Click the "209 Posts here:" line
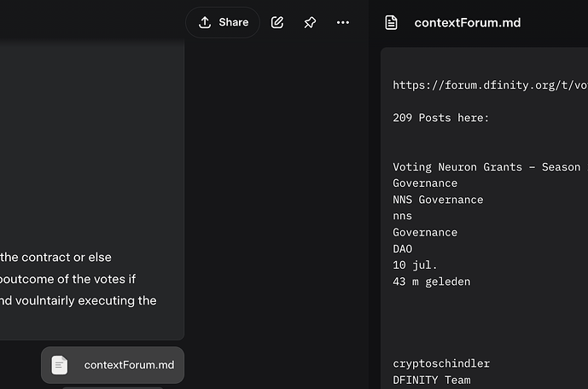 pyautogui.click(x=441, y=118)
